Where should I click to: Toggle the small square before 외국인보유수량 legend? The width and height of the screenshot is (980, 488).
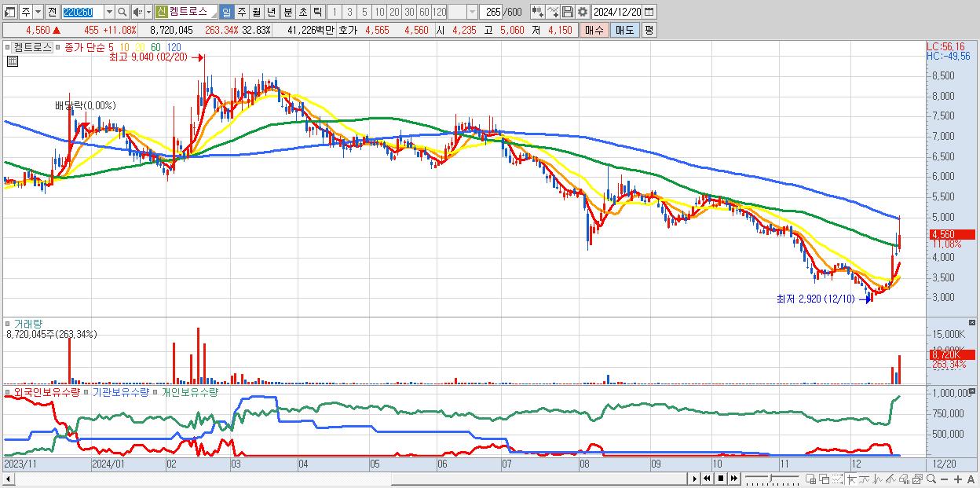(x=9, y=391)
